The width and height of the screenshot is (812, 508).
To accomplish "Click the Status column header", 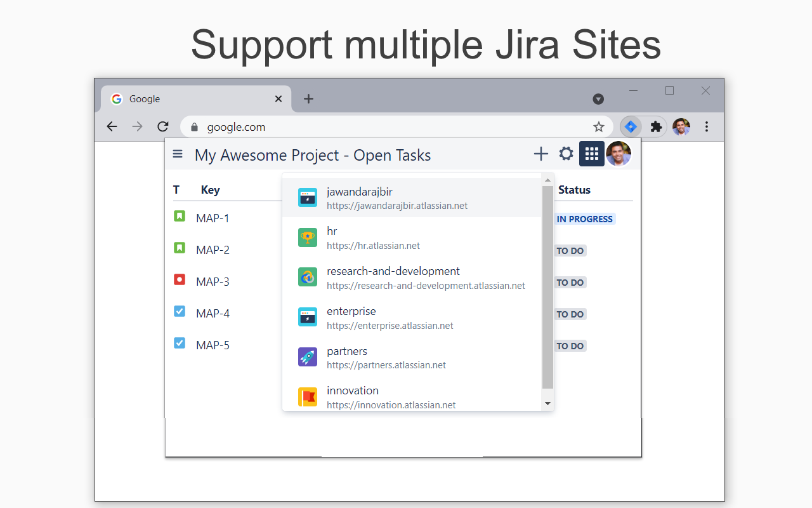I will [x=574, y=190].
